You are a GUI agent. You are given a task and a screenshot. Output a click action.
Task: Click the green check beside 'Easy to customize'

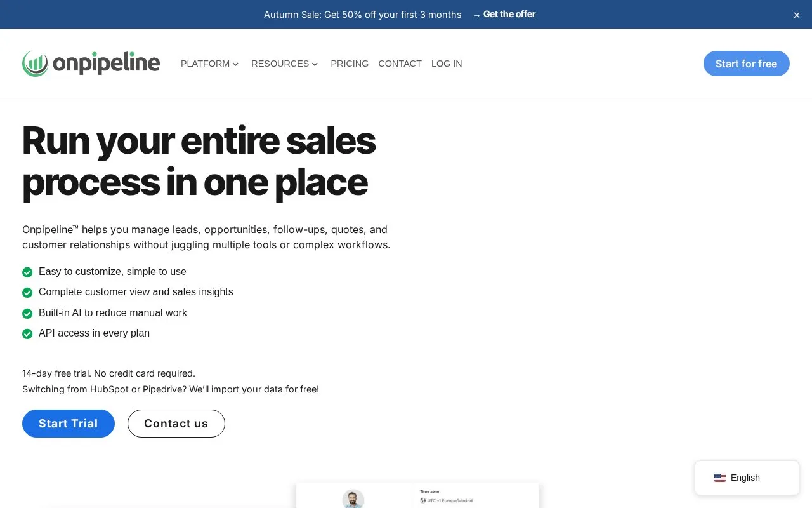point(27,272)
